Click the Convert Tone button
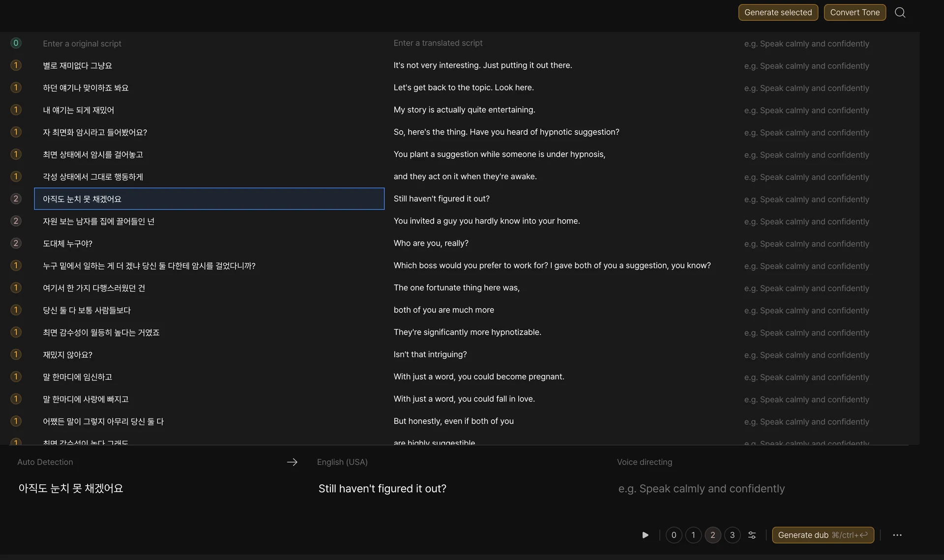The width and height of the screenshot is (944, 560). [855, 12]
